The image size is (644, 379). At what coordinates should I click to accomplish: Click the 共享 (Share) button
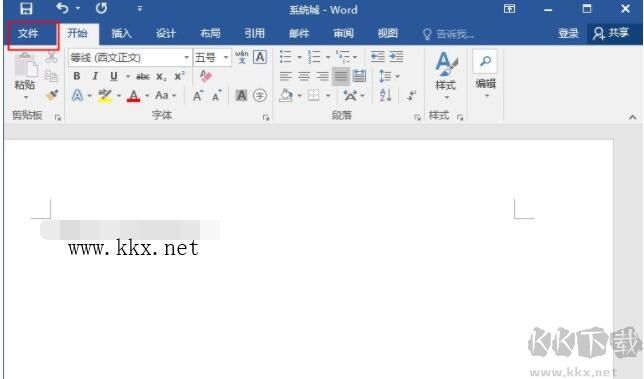tap(612, 33)
